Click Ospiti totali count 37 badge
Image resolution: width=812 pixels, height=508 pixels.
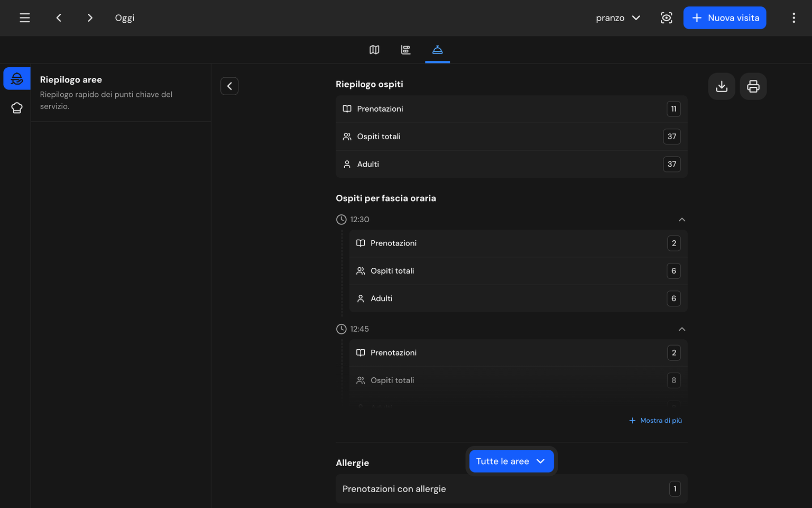tap(672, 137)
